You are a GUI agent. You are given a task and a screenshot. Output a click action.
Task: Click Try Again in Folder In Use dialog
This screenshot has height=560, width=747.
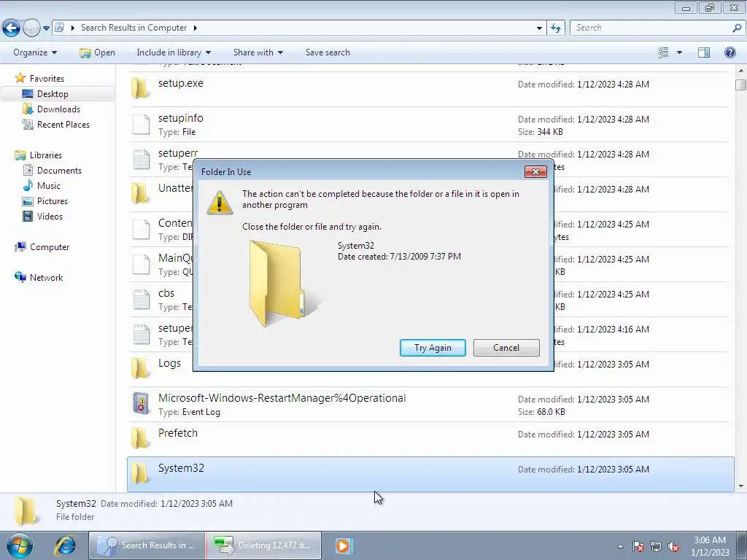tap(433, 348)
